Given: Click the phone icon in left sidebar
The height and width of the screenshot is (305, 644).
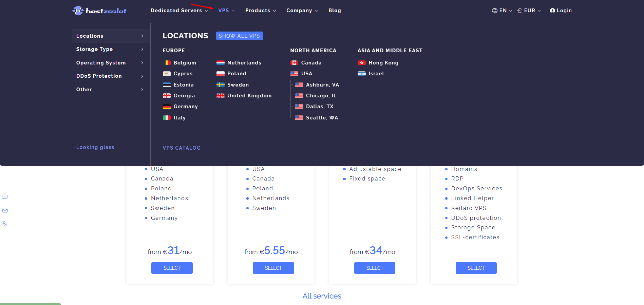Looking at the screenshot, I should tap(5, 224).
